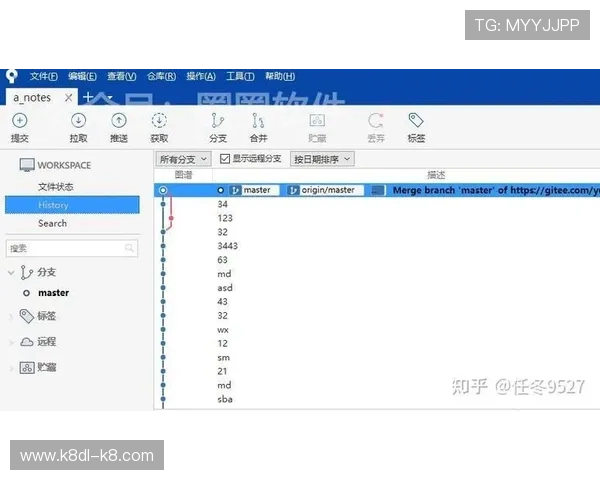This screenshot has height=480, width=600.
Task: Select the commit labeled wx
Action: point(223,330)
